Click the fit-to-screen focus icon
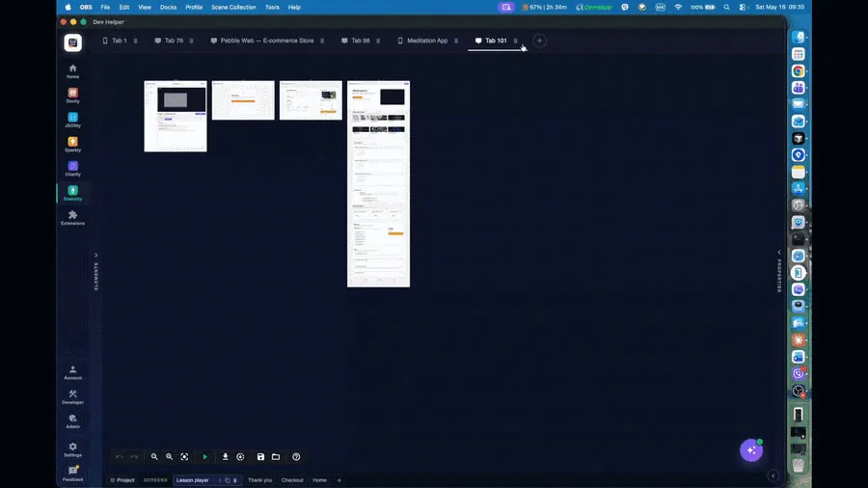The height and width of the screenshot is (488, 868). pos(184,457)
